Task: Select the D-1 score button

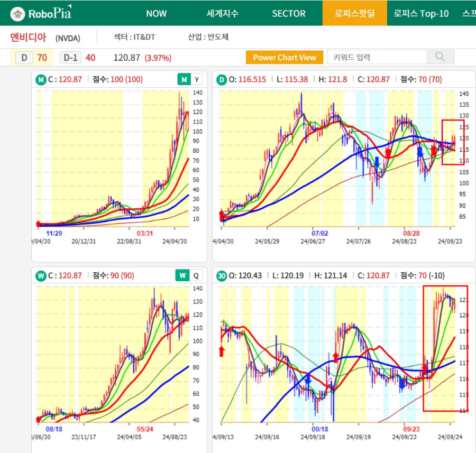Action: click(70, 58)
